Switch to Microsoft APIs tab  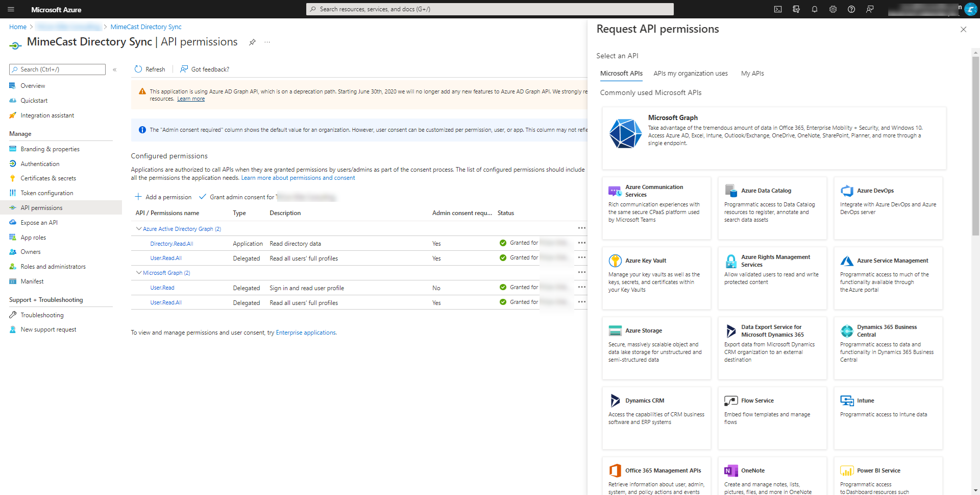pyautogui.click(x=621, y=74)
